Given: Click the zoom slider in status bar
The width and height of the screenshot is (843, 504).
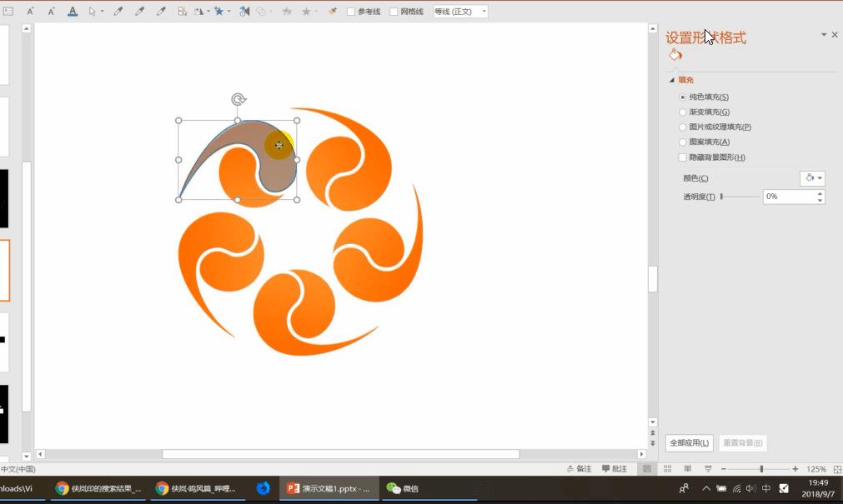Looking at the screenshot, I should 760,469.
